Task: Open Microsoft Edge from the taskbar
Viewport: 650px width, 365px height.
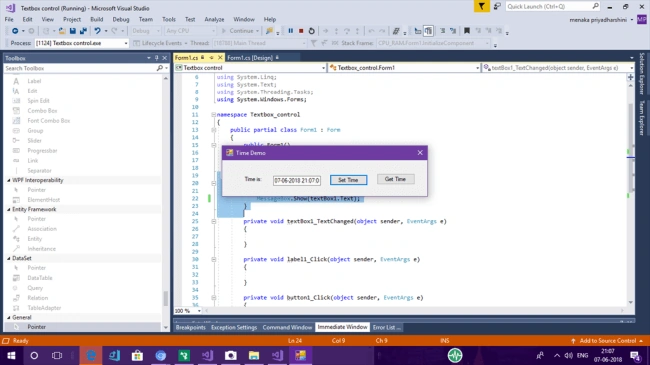Action: click(91, 355)
